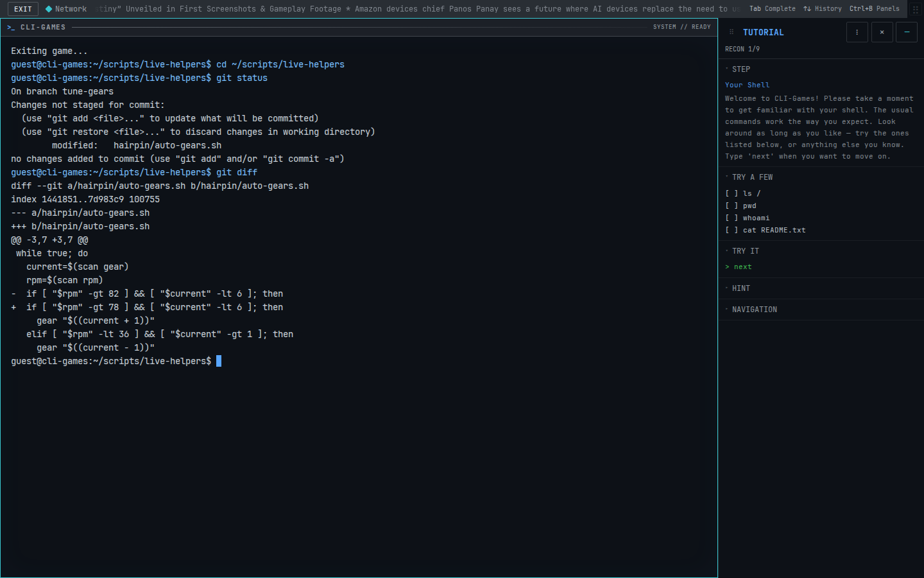Click the 'Your Shell' step title
Image resolution: width=924 pixels, height=578 pixels.
coord(748,85)
